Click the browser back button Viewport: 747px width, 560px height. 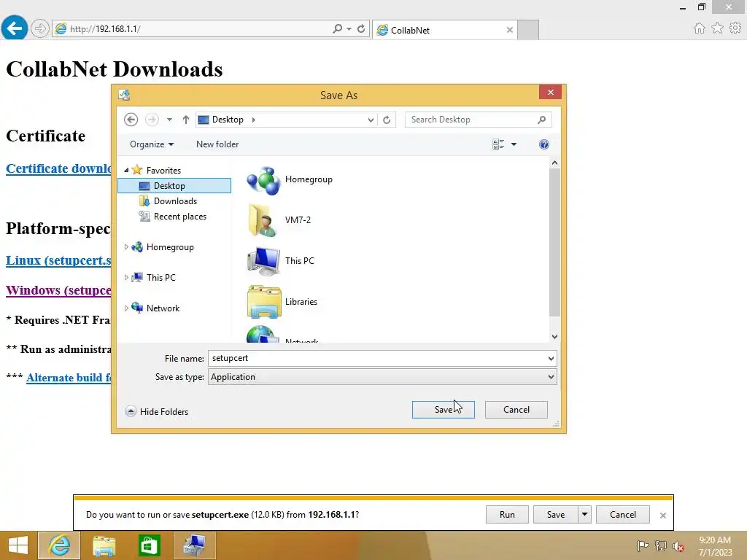[15, 28]
